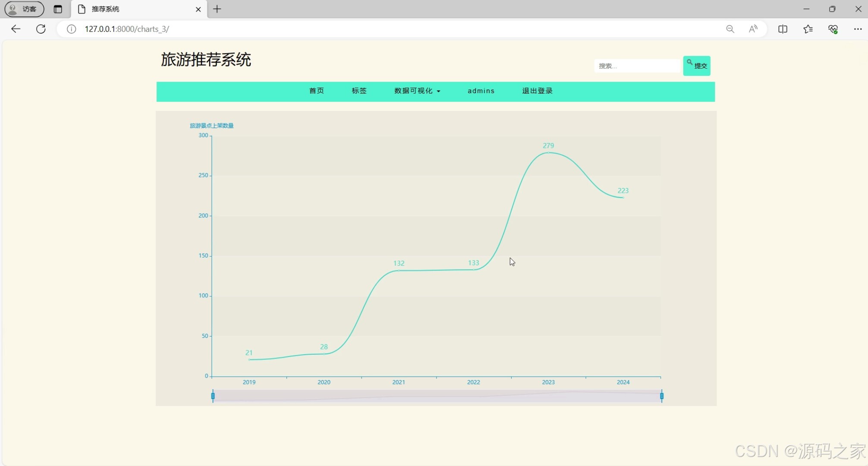Click the browser back arrow
The image size is (868, 466).
(x=16, y=29)
